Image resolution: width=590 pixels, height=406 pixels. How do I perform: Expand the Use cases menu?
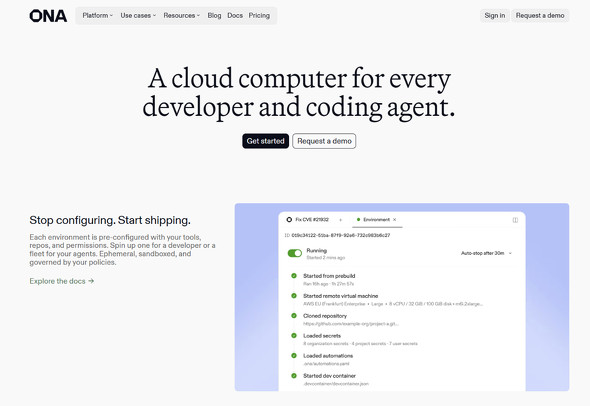pos(138,15)
